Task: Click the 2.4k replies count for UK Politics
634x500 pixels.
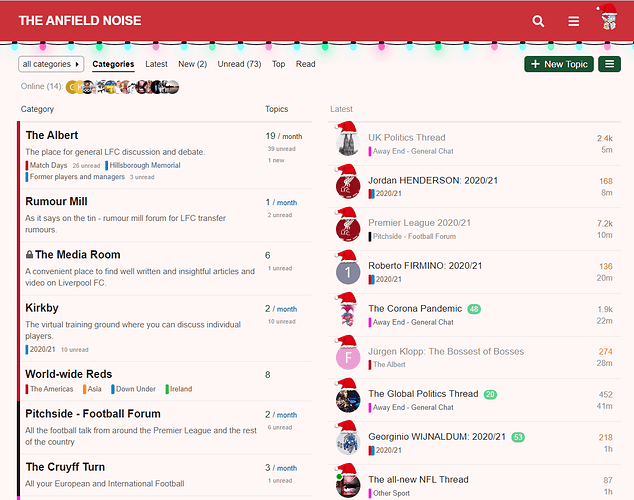Action: click(604, 138)
